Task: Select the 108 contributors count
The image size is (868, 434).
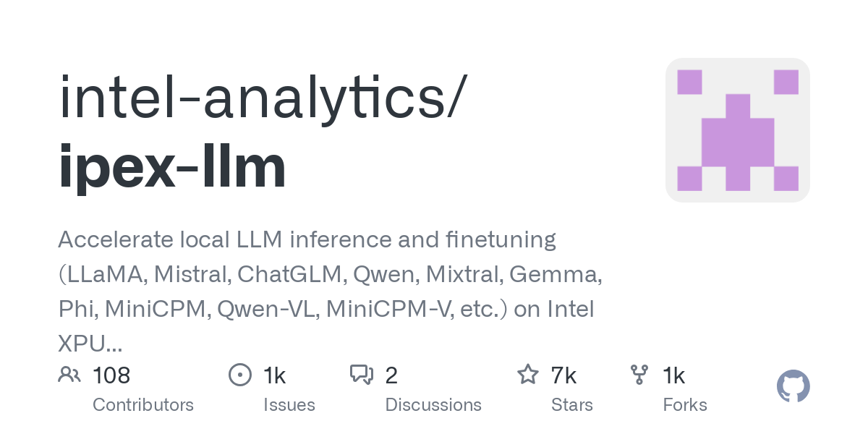Action: pyautogui.click(x=111, y=375)
